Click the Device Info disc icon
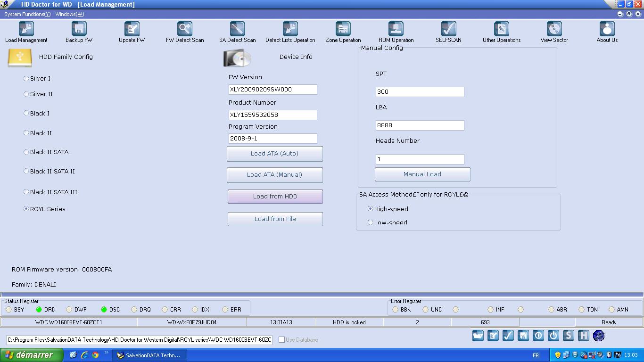 [237, 58]
